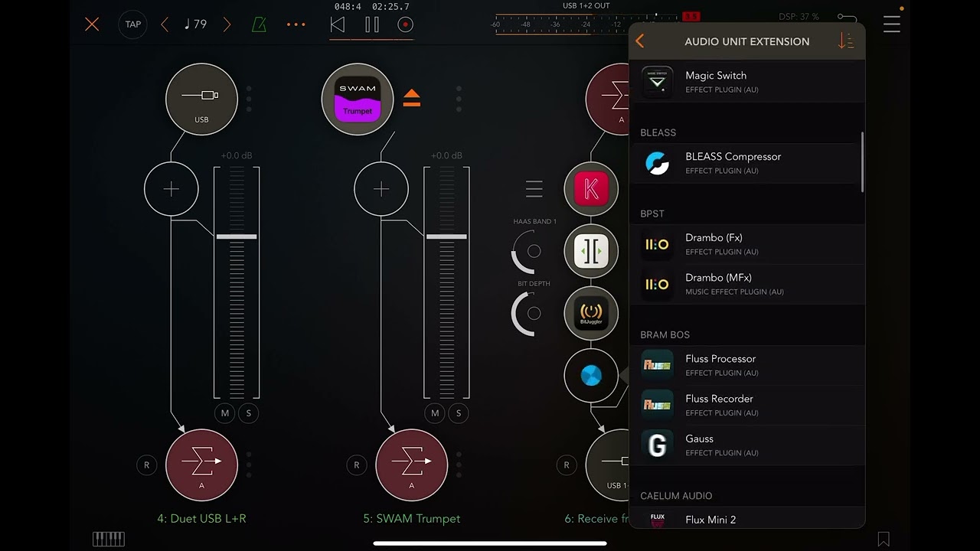Select channel label 4: Duet USB L+R
Image resolution: width=980 pixels, height=551 pixels.
coord(201,519)
